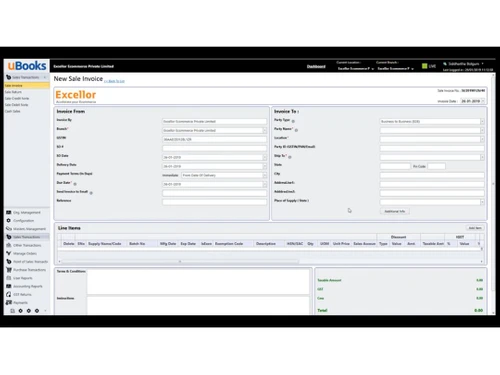
Task: Click Accounting Reports sidebar icon
Action: 9,286
